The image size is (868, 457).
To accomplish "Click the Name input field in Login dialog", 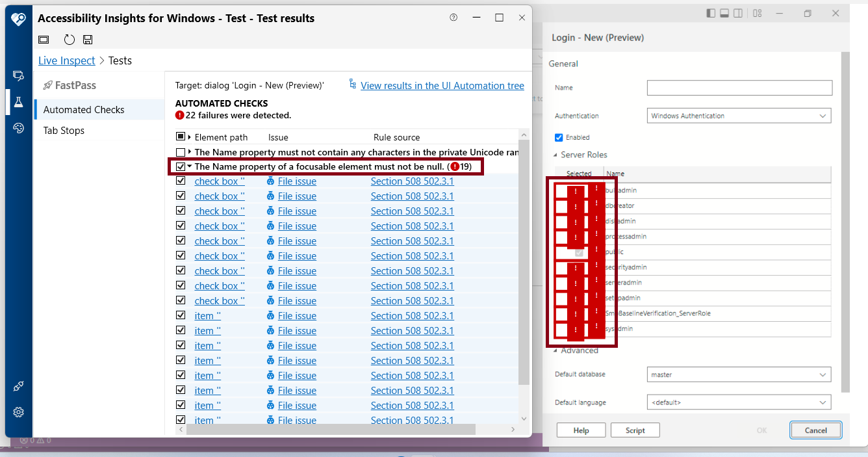I will 739,87.
